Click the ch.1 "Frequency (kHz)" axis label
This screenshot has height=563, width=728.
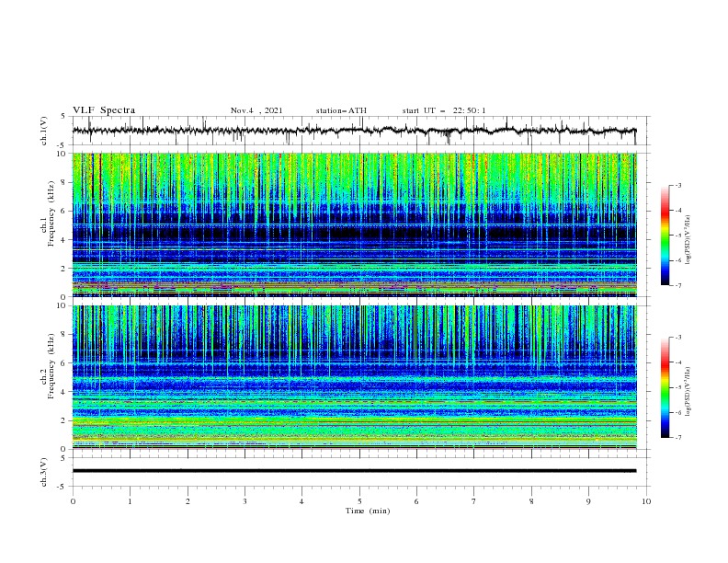point(51,213)
